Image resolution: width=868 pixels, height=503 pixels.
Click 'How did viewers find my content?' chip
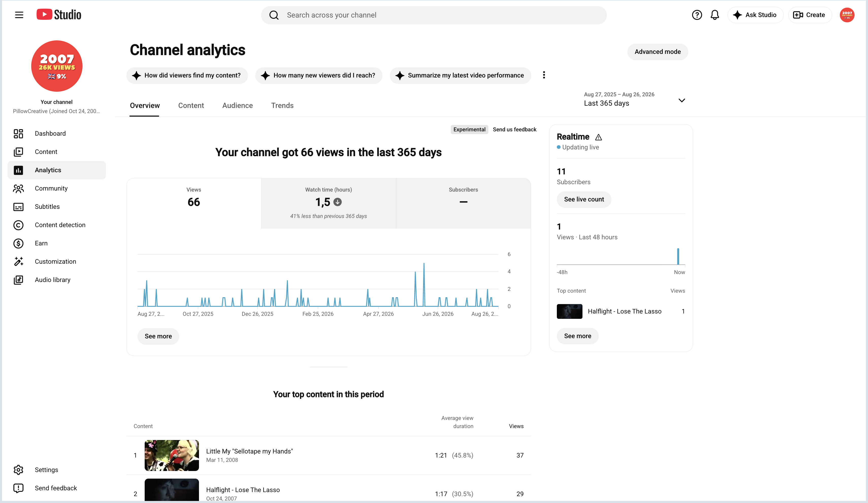(x=187, y=75)
